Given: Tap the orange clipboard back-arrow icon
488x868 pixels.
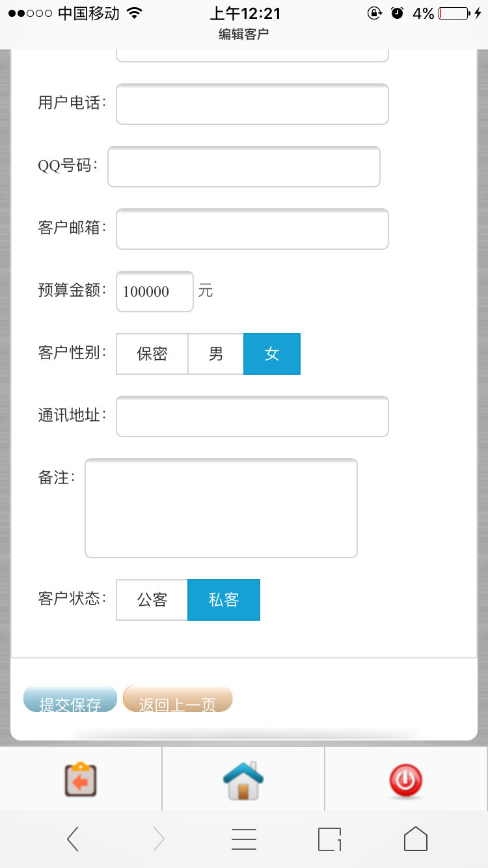Looking at the screenshot, I should 81,780.
